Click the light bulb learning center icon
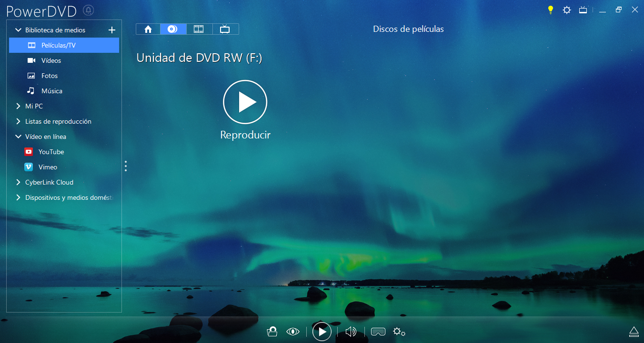The width and height of the screenshot is (644, 343). (551, 10)
